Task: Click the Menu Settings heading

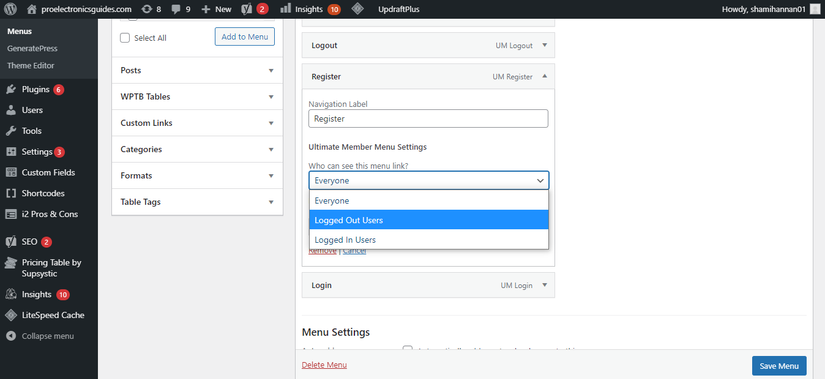Action: point(336,332)
